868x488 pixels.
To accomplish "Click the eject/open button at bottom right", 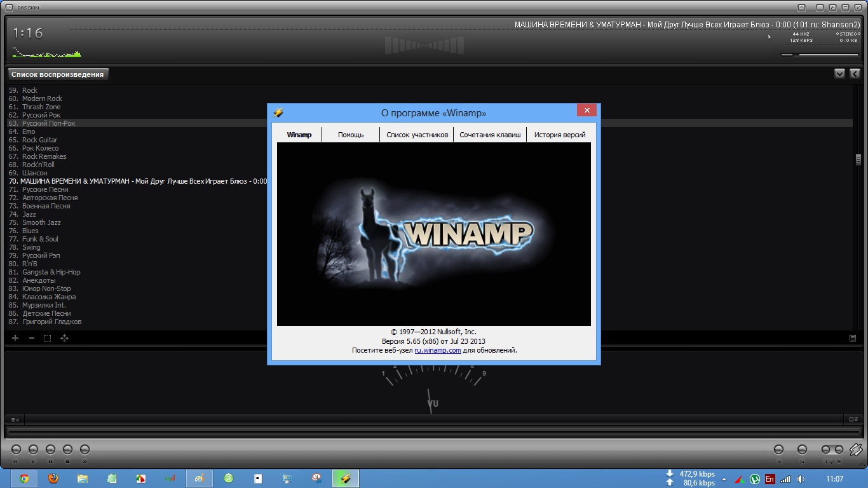I will [x=780, y=450].
